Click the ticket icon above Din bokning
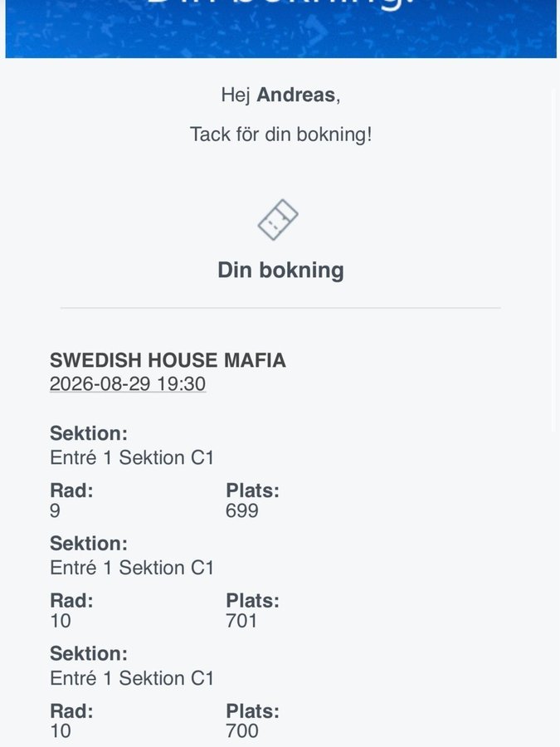Viewport: 560px width, 747px height. pyautogui.click(x=278, y=220)
